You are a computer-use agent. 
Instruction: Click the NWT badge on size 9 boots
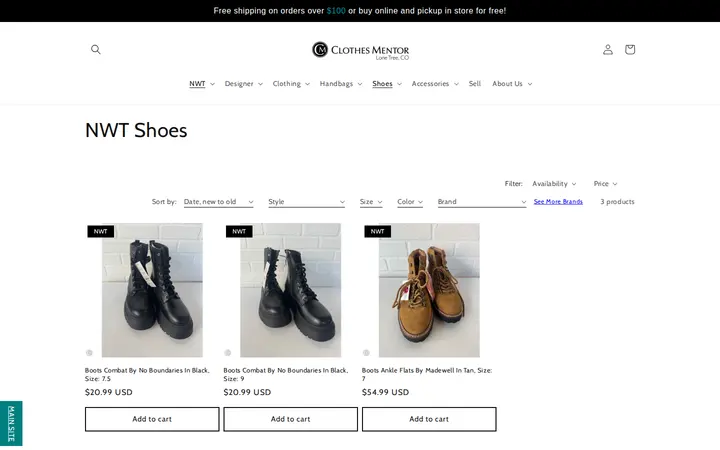[x=239, y=231]
